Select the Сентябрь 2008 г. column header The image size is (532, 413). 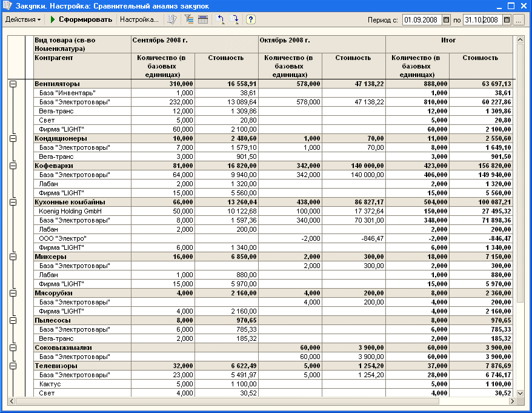point(195,44)
